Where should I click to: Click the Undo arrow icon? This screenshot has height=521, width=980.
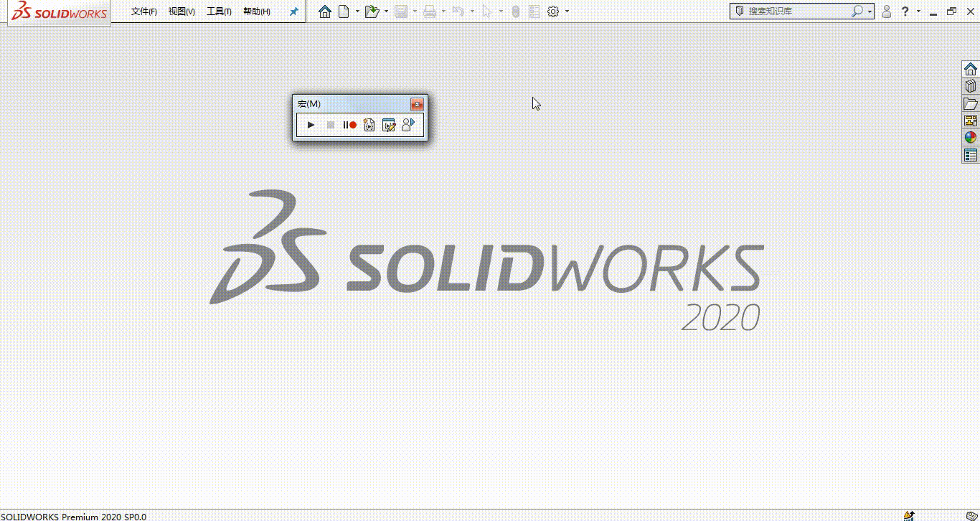458,11
